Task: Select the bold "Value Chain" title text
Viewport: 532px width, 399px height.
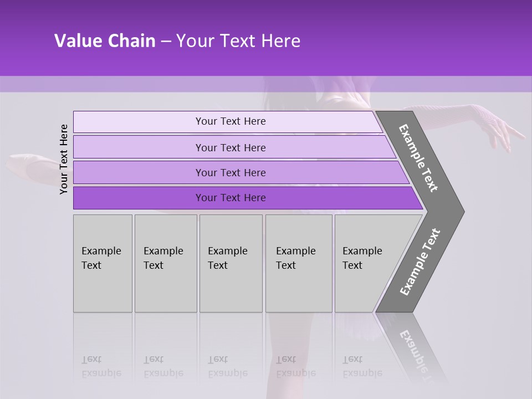Action: [105, 40]
